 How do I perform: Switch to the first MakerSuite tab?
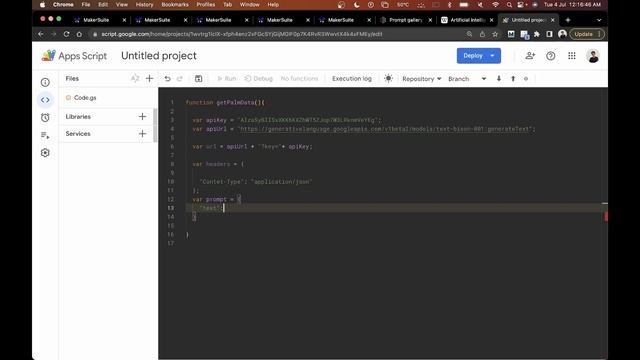tap(96, 20)
